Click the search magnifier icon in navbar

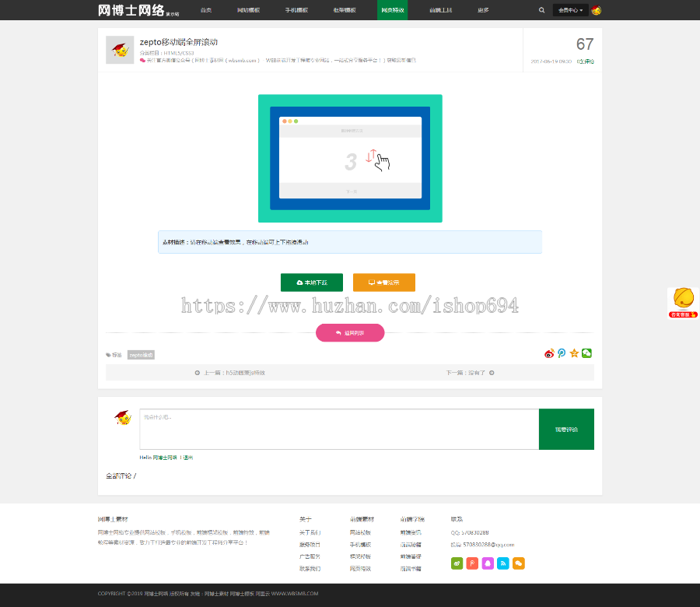point(542,10)
